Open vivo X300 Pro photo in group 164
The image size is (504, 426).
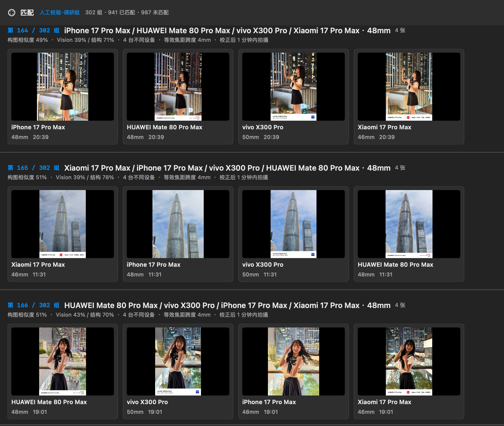294,87
